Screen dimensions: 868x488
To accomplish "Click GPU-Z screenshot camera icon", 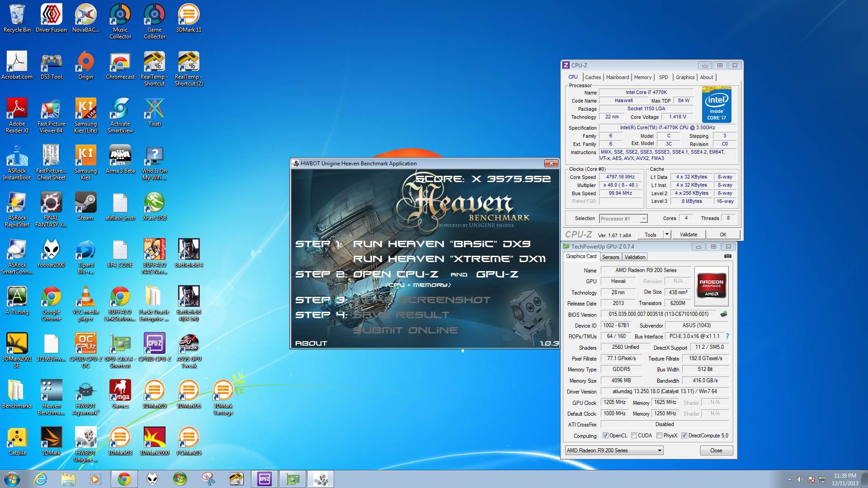I will pyautogui.click(x=727, y=256).
